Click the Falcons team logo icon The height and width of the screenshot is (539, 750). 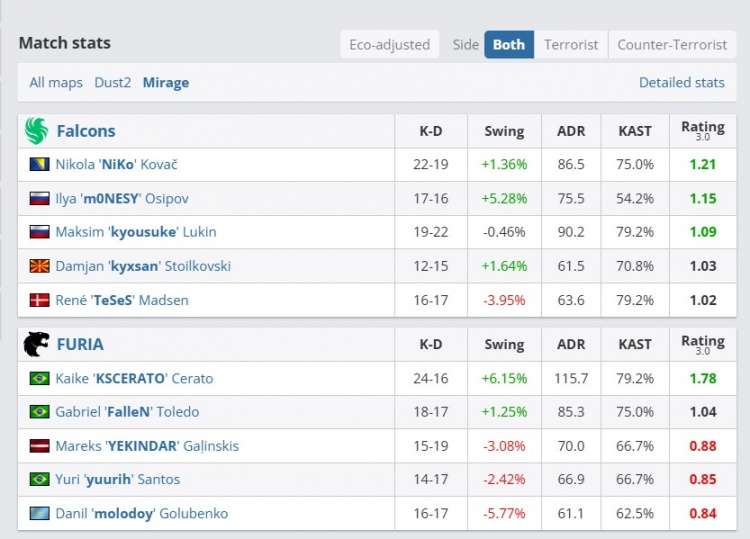pos(37,131)
